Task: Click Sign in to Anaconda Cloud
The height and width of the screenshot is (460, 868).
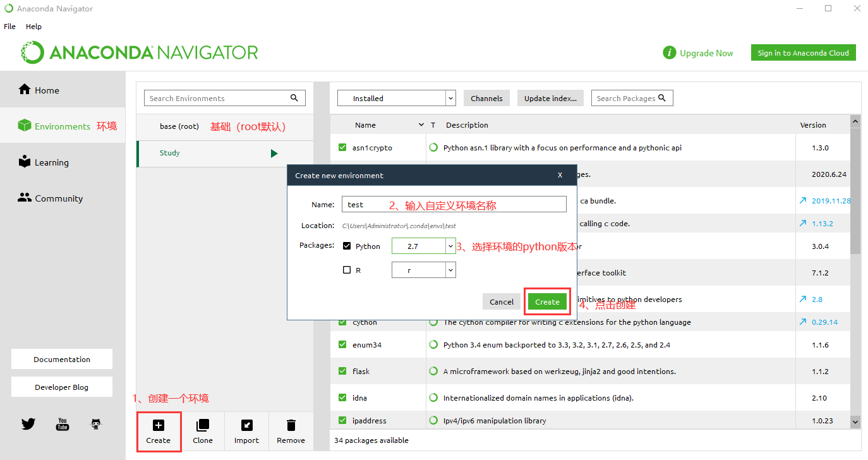Action: click(804, 53)
